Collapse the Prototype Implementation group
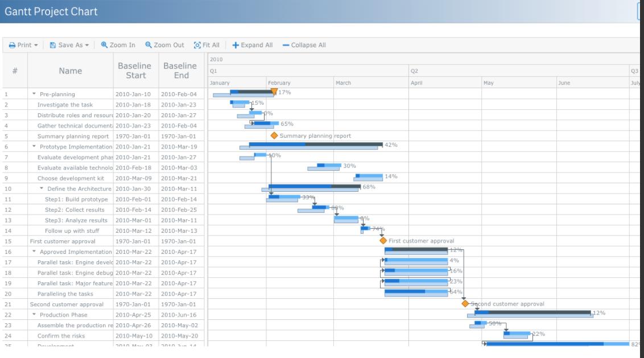 [34, 147]
